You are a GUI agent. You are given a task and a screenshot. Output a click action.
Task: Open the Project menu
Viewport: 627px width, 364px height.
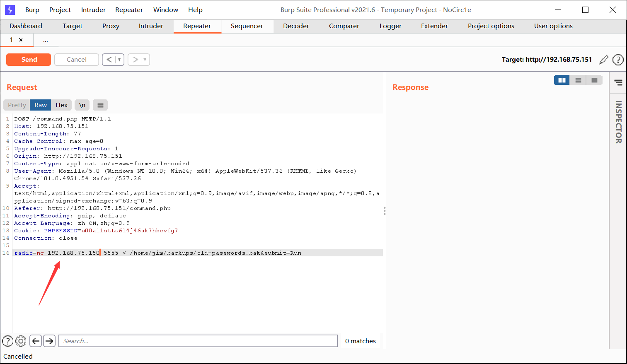pos(60,10)
